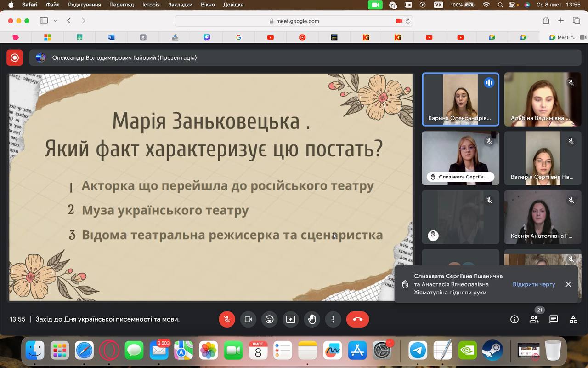Image resolution: width=588 pixels, height=368 pixels.
Task: Select Карина Олександрівна's video tile
Action: pyautogui.click(x=460, y=99)
